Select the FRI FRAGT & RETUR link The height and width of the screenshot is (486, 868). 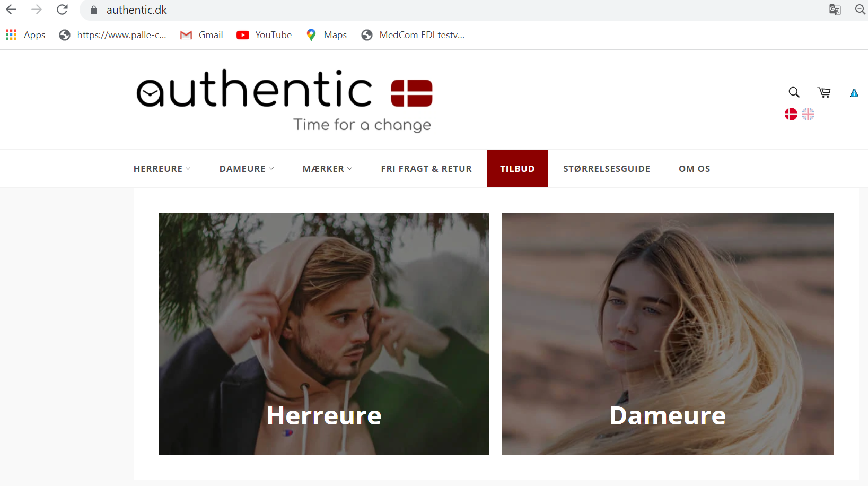pyautogui.click(x=426, y=169)
